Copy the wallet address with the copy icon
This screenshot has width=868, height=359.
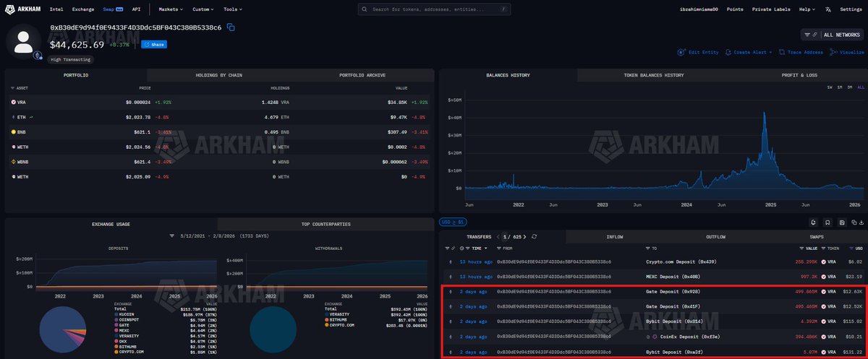click(231, 27)
